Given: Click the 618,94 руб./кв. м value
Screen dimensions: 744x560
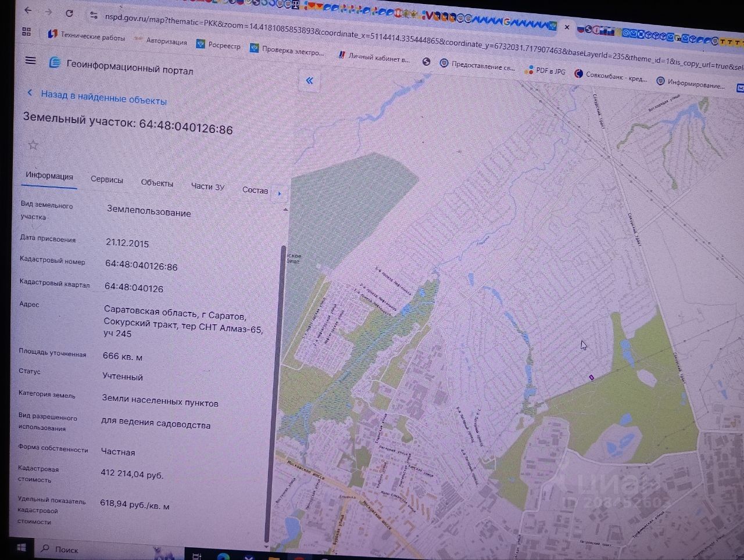Looking at the screenshot, I should pos(135,504).
